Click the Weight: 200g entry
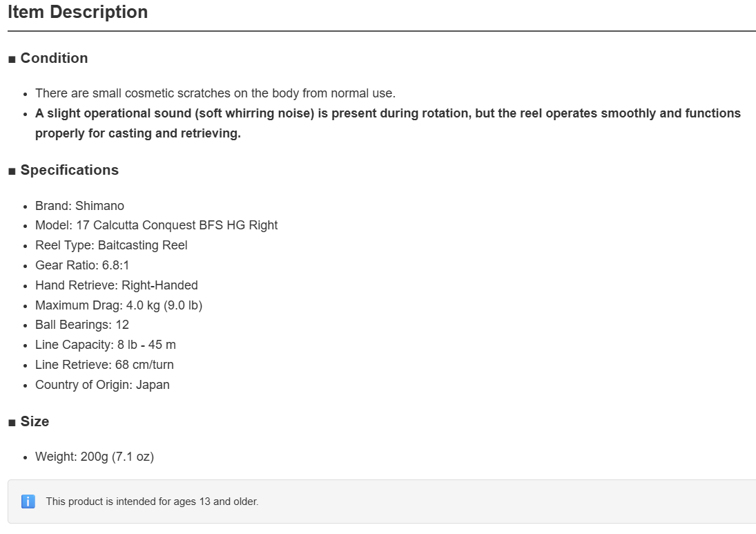This screenshot has height=534, width=756. pos(95,457)
